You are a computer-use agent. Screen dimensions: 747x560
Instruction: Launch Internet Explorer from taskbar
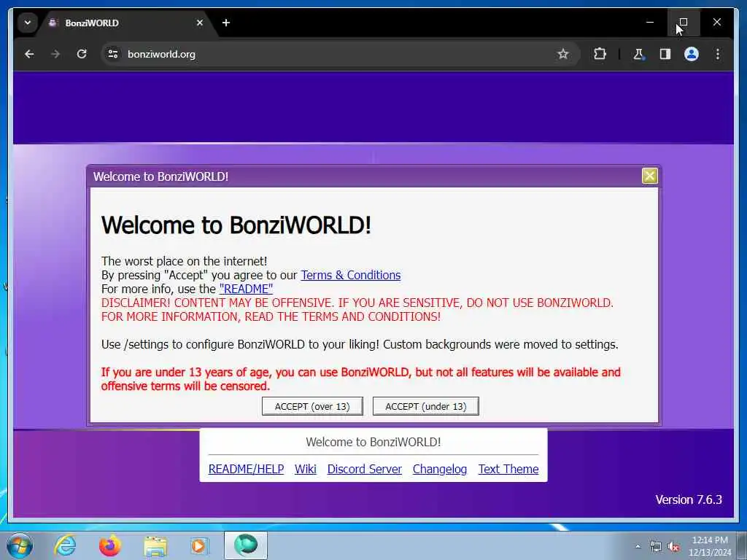[65, 545]
